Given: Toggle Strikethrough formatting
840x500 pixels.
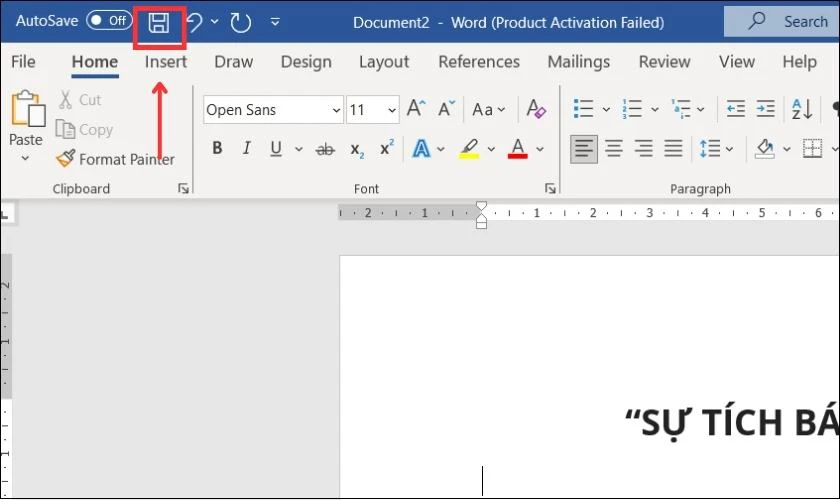Looking at the screenshot, I should [325, 150].
